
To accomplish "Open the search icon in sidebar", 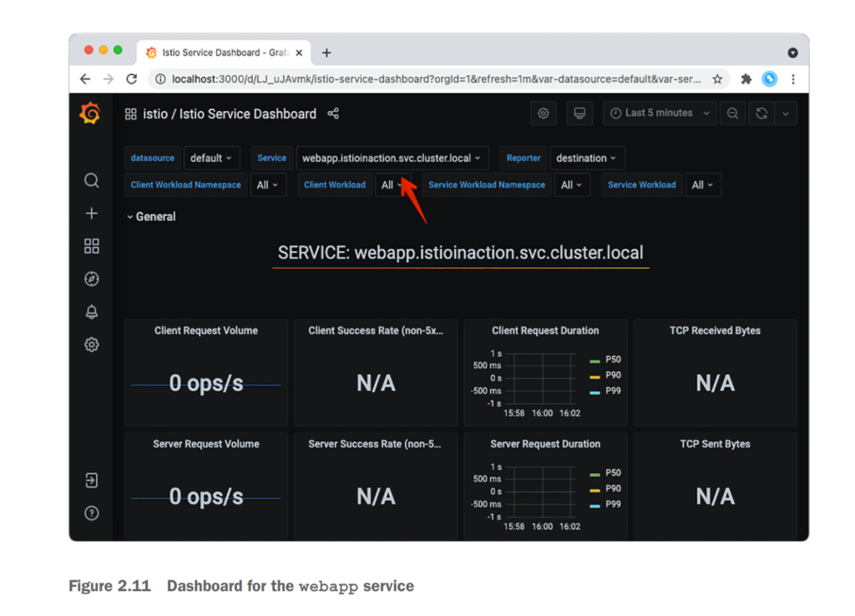I will 92,181.
